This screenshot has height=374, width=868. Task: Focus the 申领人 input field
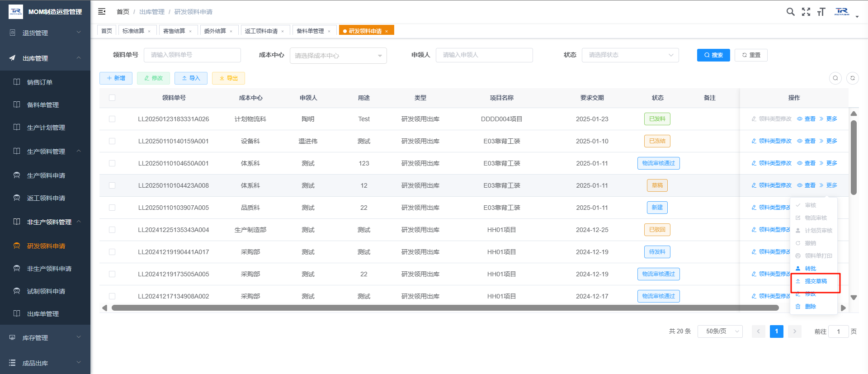pyautogui.click(x=484, y=55)
